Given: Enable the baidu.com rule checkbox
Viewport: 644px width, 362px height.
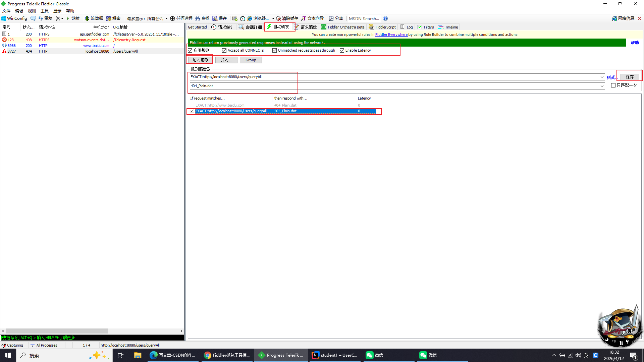Looking at the screenshot, I should pyautogui.click(x=192, y=105).
